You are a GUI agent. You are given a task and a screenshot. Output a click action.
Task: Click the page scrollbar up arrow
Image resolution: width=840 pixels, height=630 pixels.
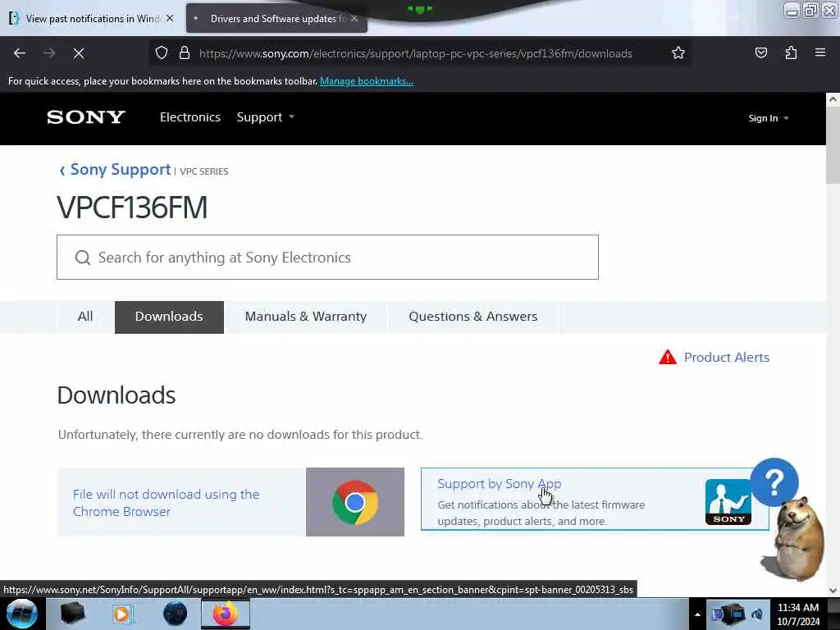(833, 99)
